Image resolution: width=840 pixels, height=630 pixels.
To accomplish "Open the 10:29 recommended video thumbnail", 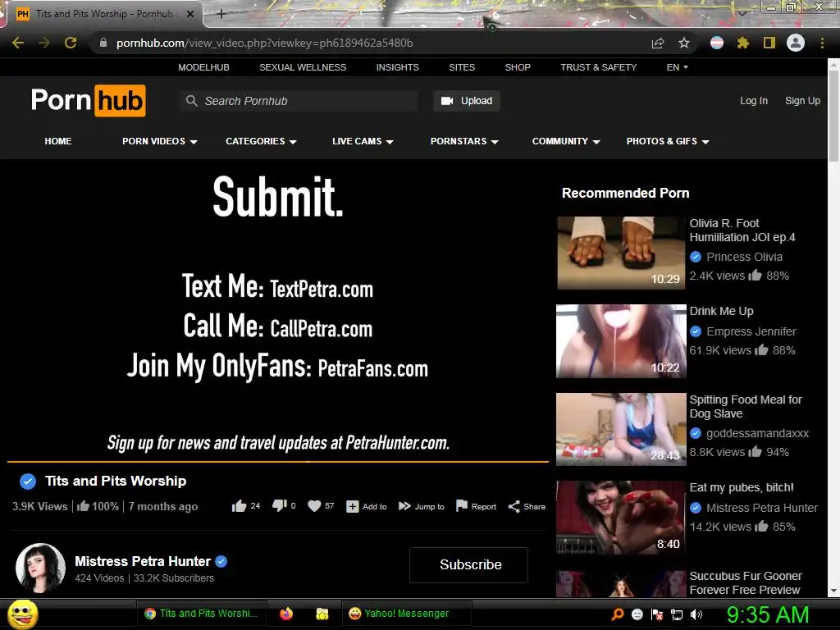I will coord(621,253).
